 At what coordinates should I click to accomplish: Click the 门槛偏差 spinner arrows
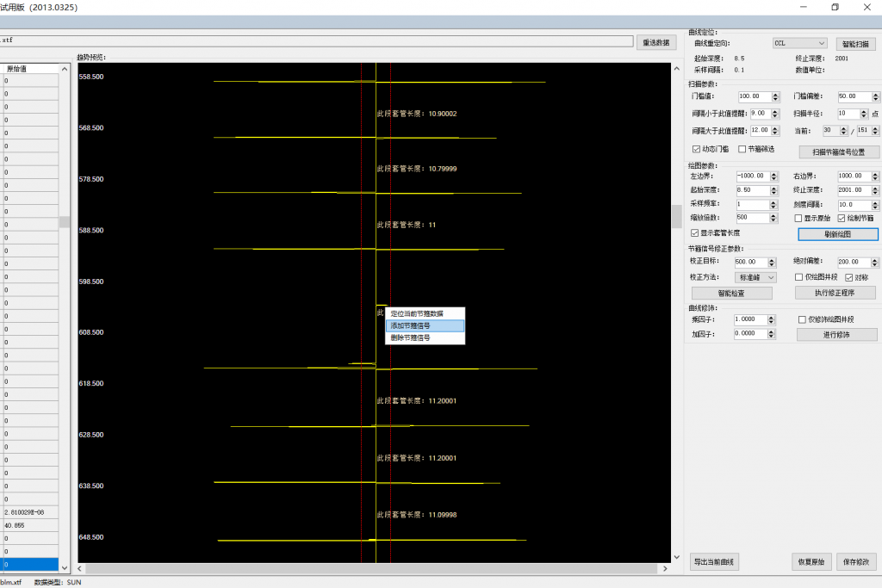pyautogui.click(x=876, y=96)
